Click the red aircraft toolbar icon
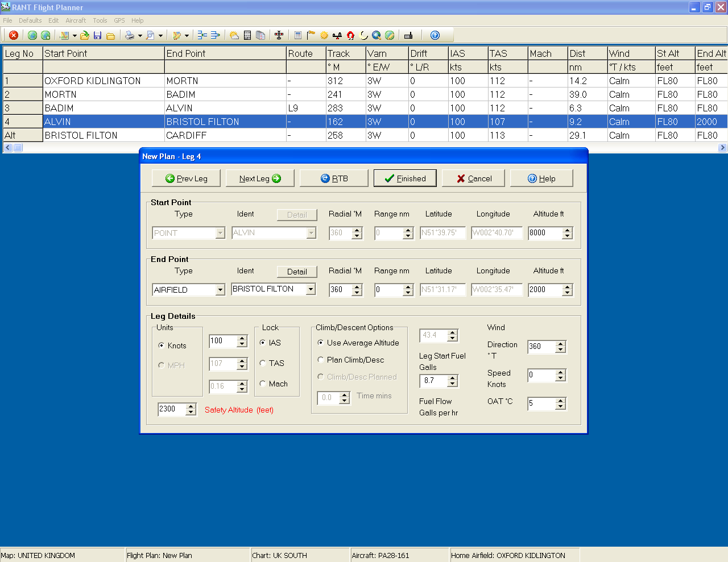This screenshot has height=562, width=728. click(x=279, y=35)
